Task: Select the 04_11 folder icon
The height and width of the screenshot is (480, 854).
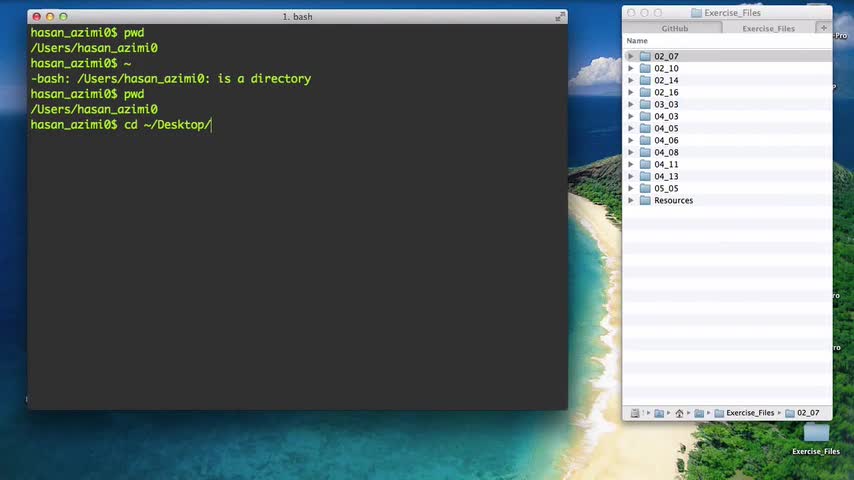Action: (645, 164)
